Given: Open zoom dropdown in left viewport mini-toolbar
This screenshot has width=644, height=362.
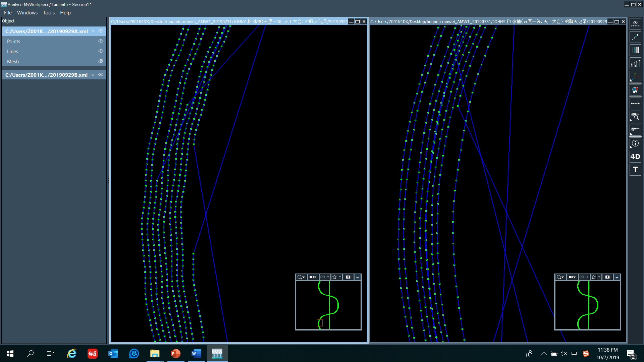Looking at the screenshot, I should pyautogui.click(x=301, y=277).
